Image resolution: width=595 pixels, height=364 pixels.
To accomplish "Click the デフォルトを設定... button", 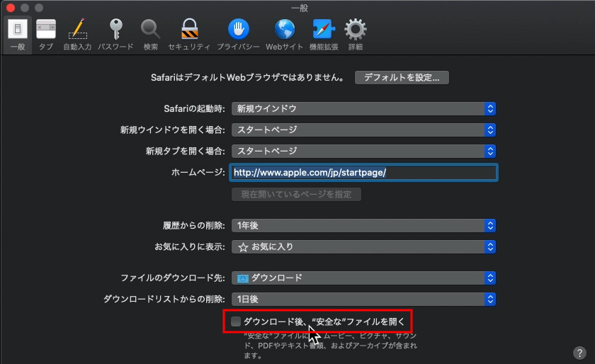I will 402,77.
